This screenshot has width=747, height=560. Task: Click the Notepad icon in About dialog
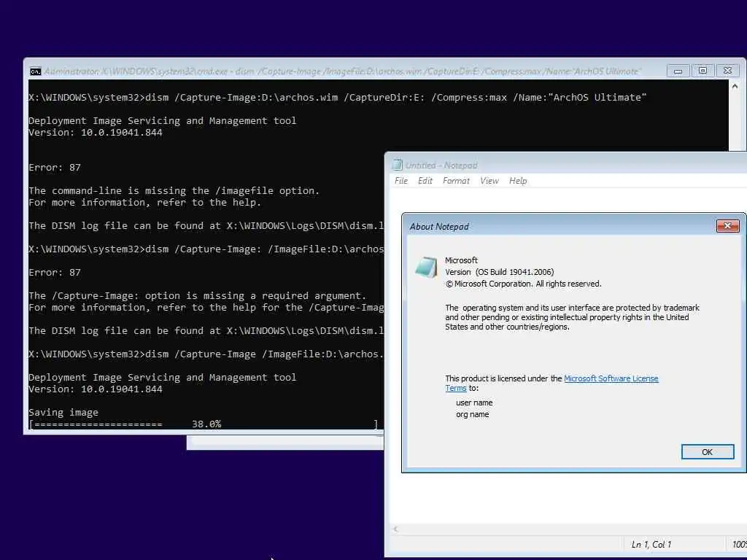pos(426,267)
